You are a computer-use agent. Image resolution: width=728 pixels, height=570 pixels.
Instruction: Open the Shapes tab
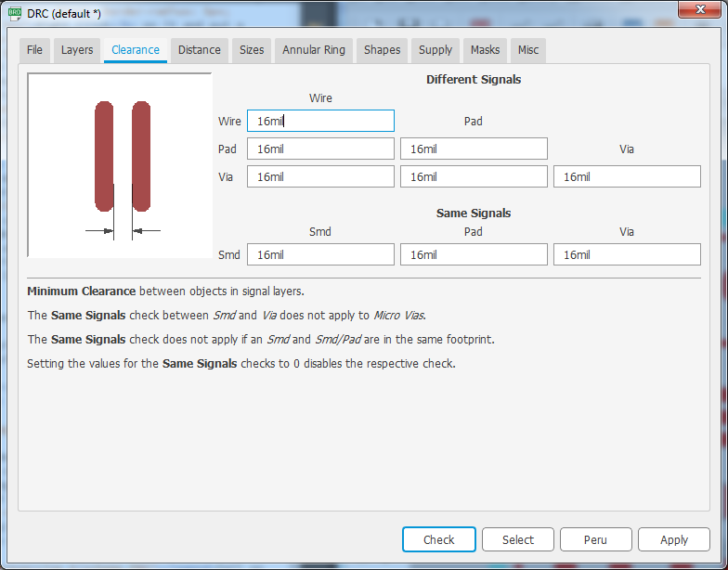(x=383, y=50)
